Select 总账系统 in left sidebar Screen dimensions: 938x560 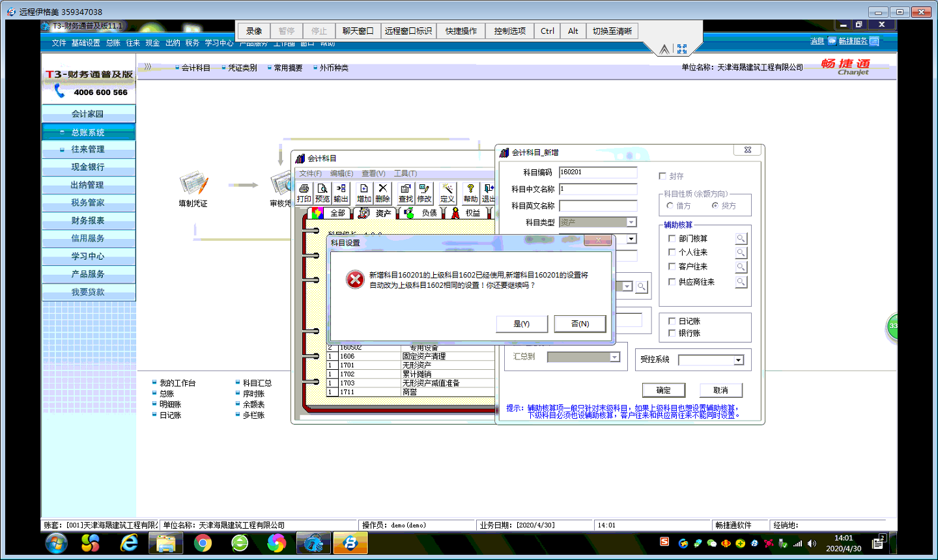(89, 132)
